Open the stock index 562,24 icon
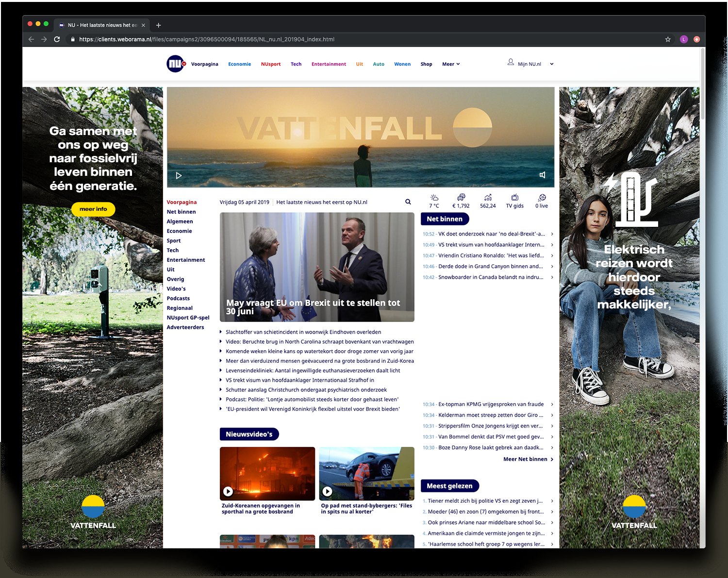The image size is (728, 578). [x=488, y=201]
